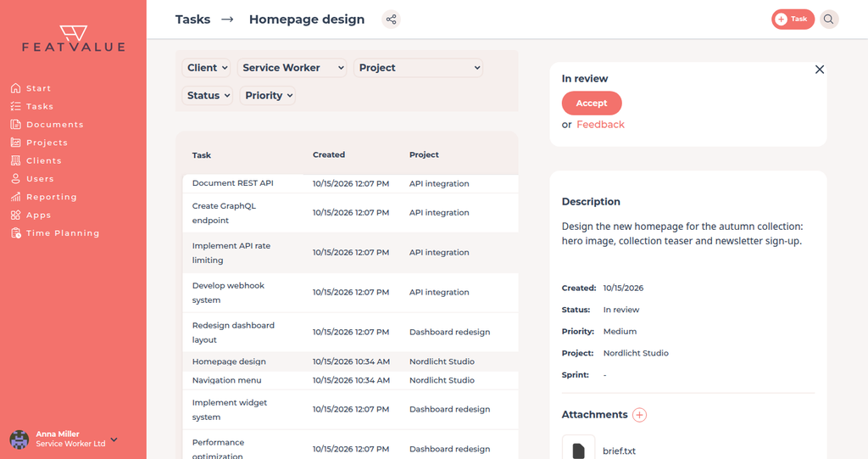Close the task detail panel

point(820,70)
